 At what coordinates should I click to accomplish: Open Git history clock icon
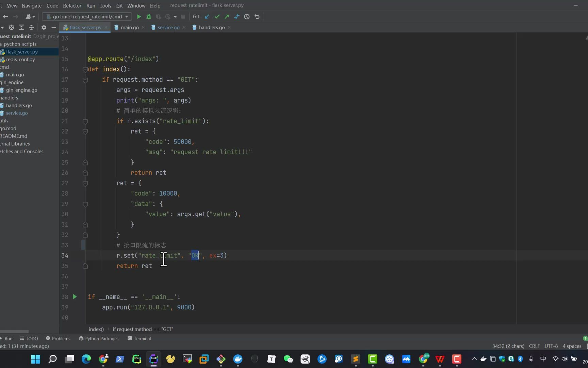pos(247,16)
